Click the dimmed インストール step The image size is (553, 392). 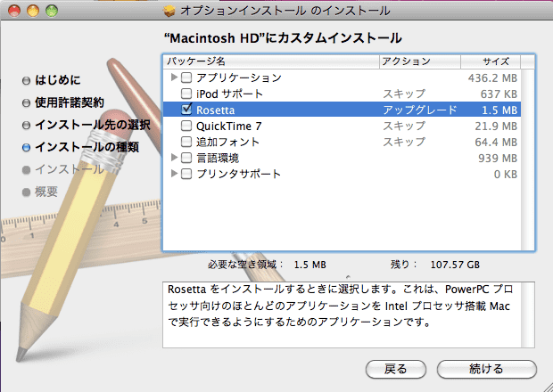tap(70, 169)
